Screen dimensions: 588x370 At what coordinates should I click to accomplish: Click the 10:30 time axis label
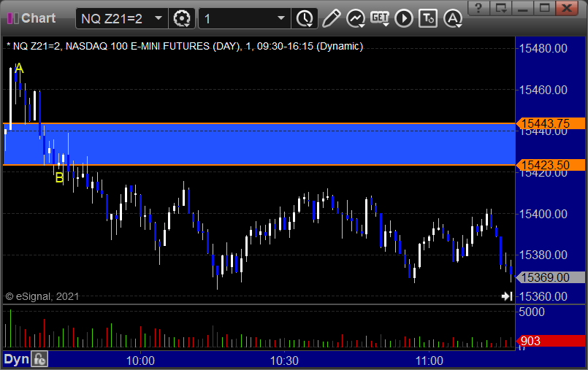pyautogui.click(x=284, y=361)
